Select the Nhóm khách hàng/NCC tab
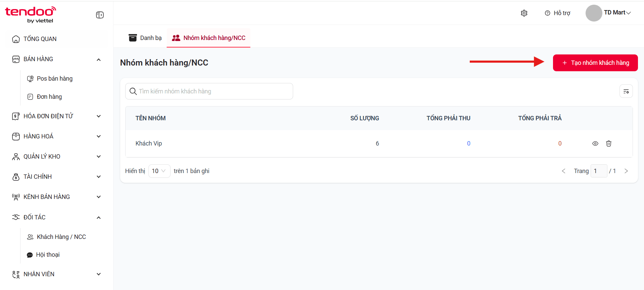Image resolution: width=644 pixels, height=290 pixels. pyautogui.click(x=209, y=38)
